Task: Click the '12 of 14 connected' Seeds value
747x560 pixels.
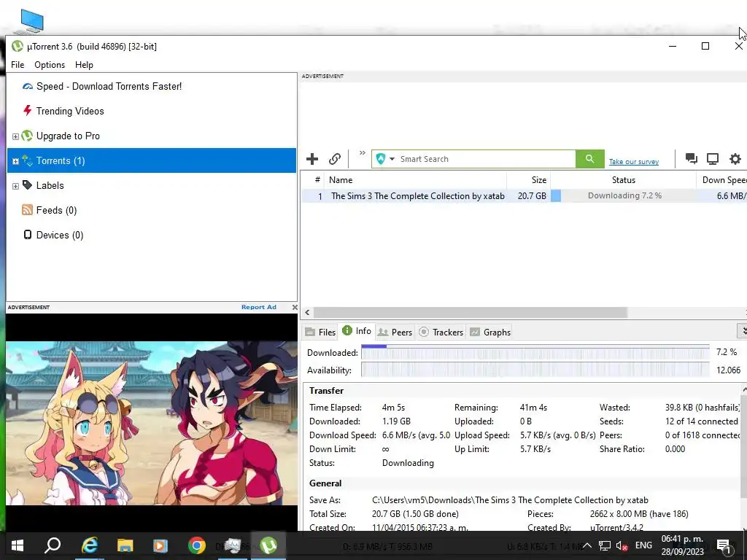Action: pyautogui.click(x=701, y=421)
